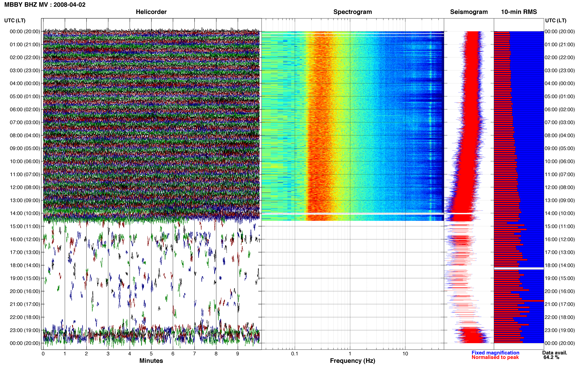Click frequency axis tick label '0.1'

295,354
